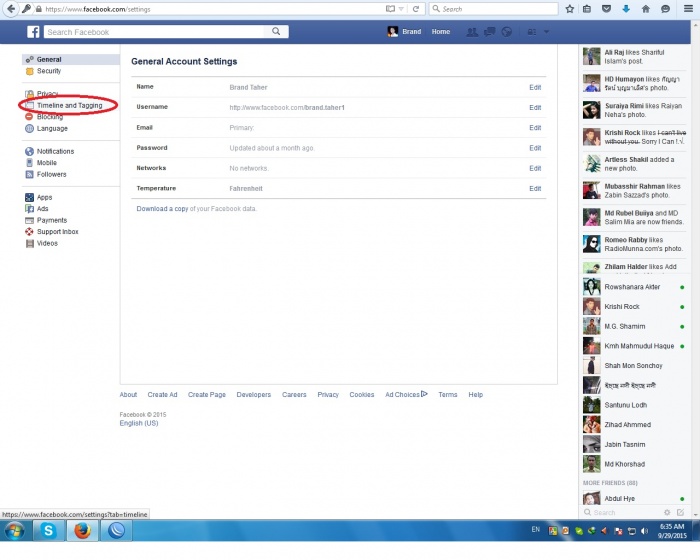Go to Firefox home page icon
This screenshot has width=700, height=560.
tap(646, 9)
